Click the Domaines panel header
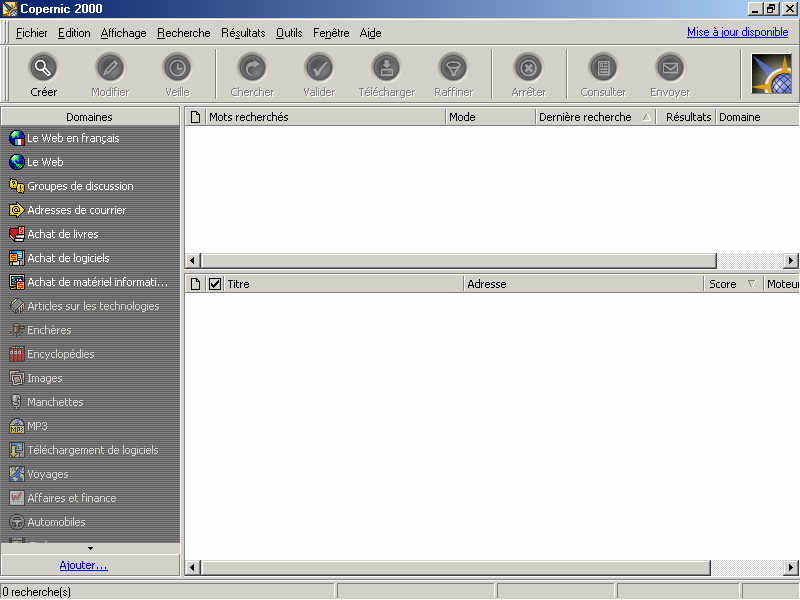 point(90,117)
